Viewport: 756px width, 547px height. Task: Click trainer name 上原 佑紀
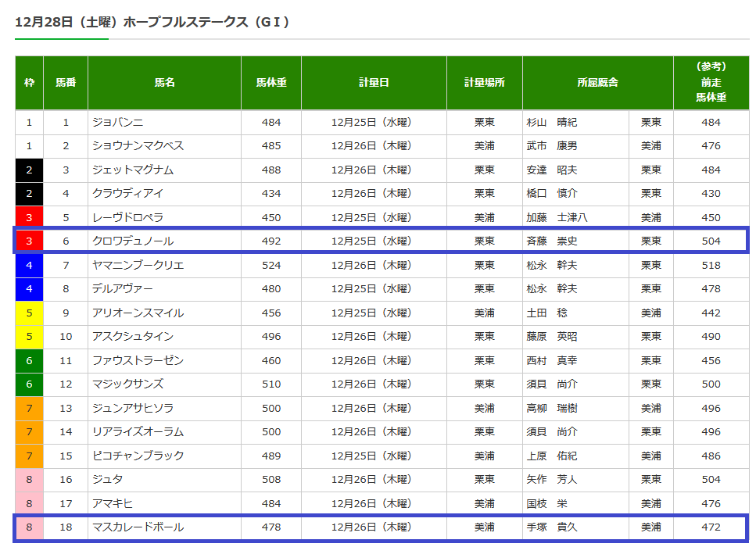click(552, 456)
